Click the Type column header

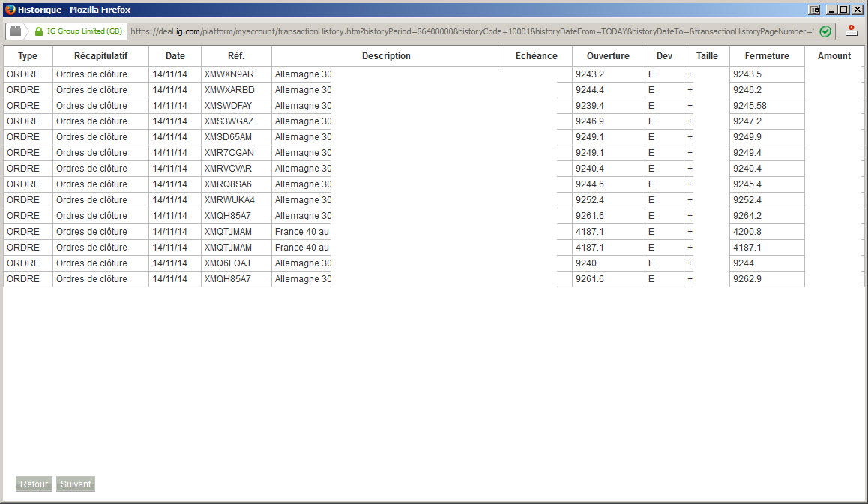28,56
